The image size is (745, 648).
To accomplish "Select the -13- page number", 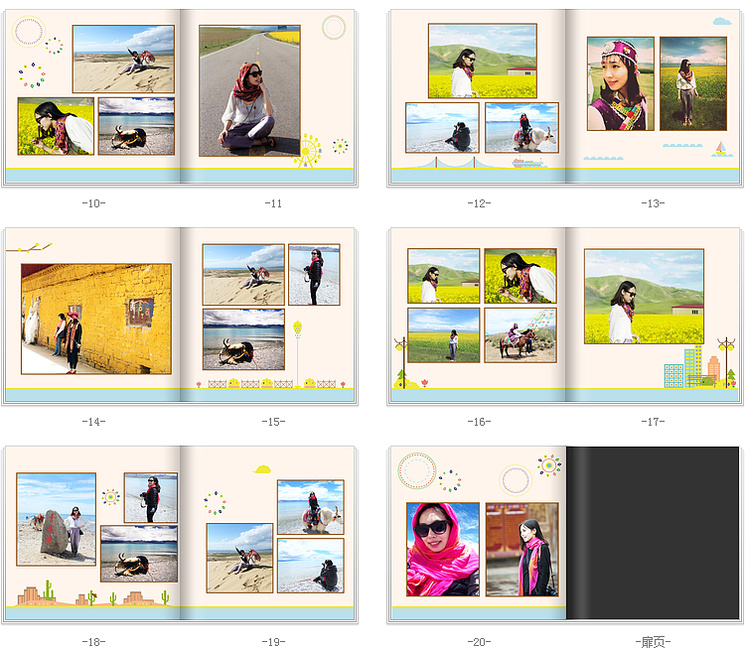I will click(653, 203).
